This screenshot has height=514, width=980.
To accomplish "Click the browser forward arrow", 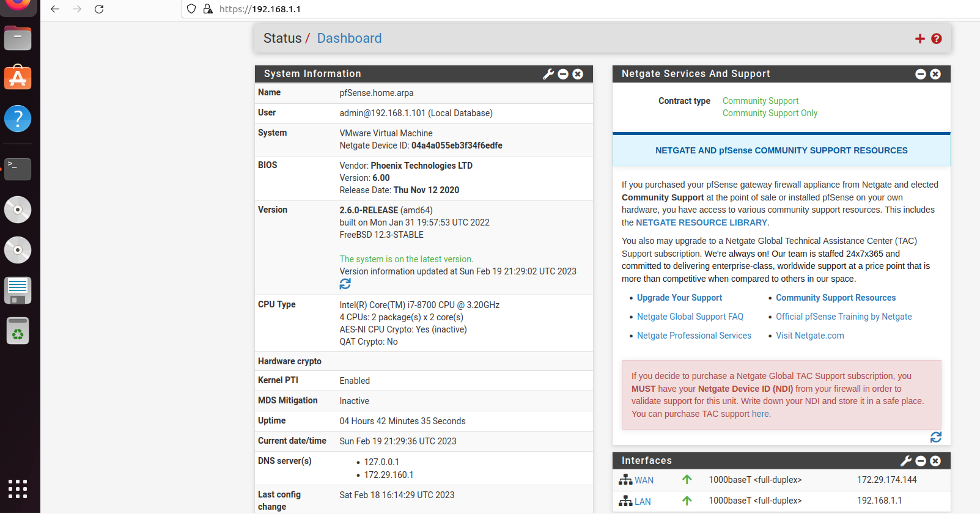I will pos(77,9).
